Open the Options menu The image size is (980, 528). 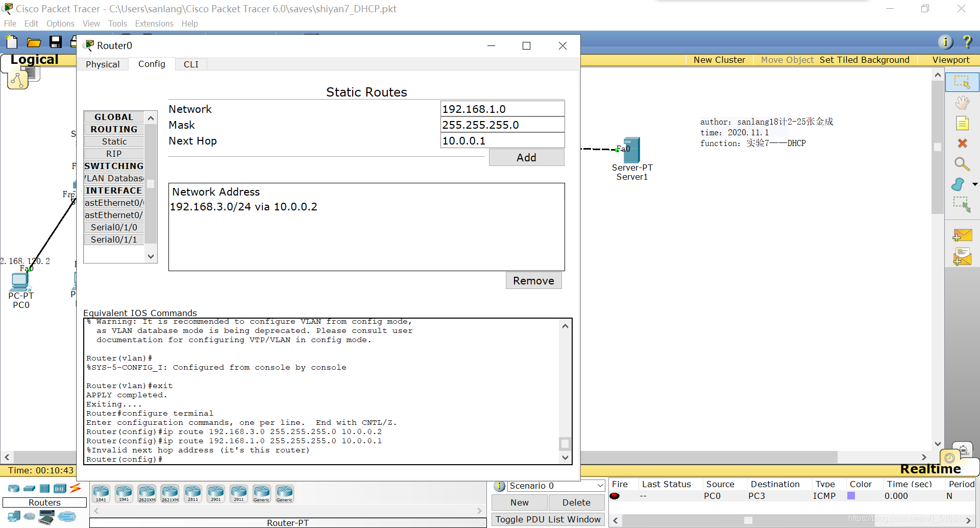(x=60, y=23)
